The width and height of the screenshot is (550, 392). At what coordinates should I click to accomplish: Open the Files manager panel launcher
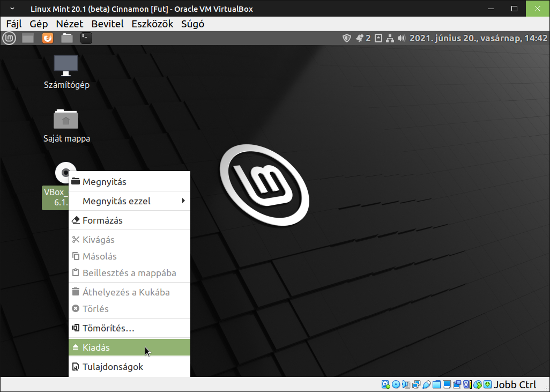pyautogui.click(x=67, y=38)
